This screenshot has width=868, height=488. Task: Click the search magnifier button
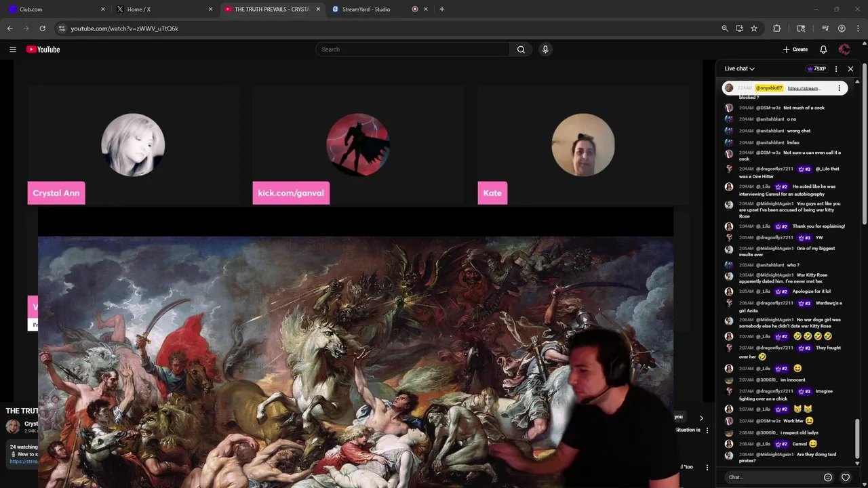[x=521, y=49]
